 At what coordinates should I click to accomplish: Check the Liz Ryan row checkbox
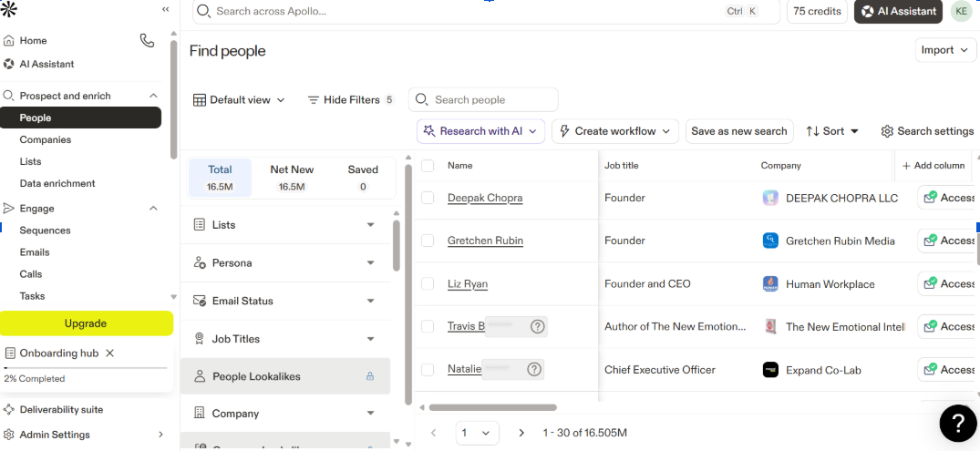click(x=428, y=283)
